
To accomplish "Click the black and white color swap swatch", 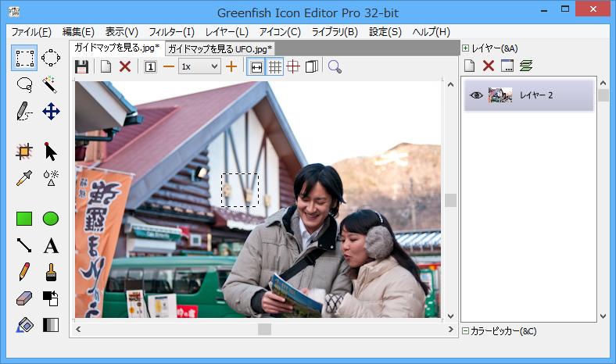I will pyautogui.click(x=51, y=298).
